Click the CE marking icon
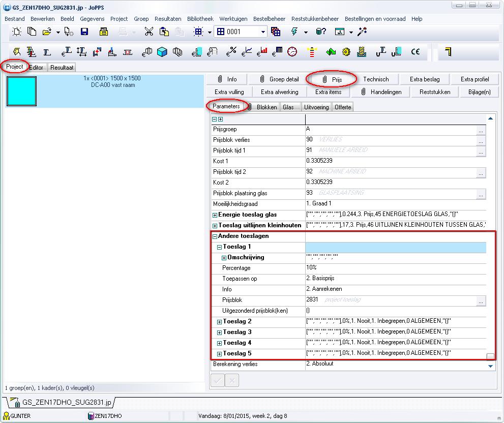 (416, 52)
